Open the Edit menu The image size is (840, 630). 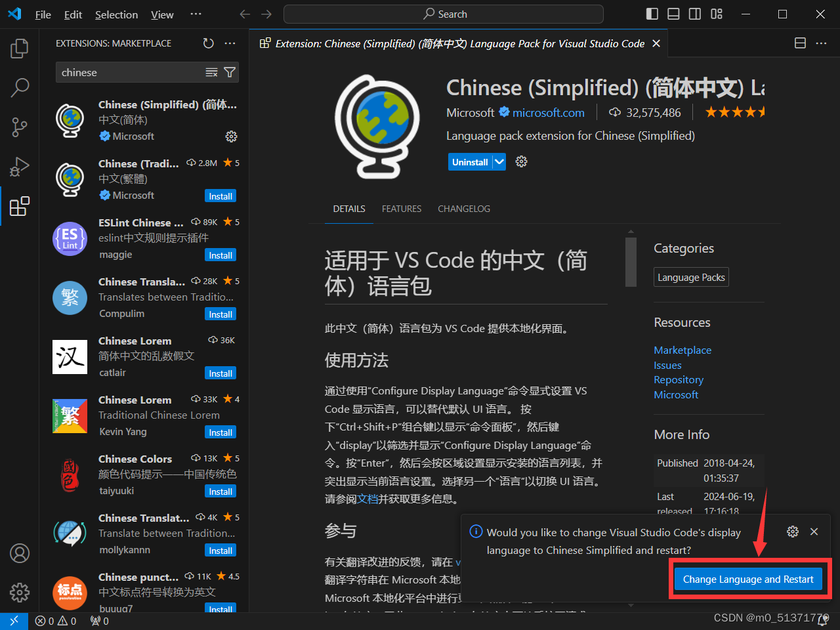pyautogui.click(x=73, y=14)
